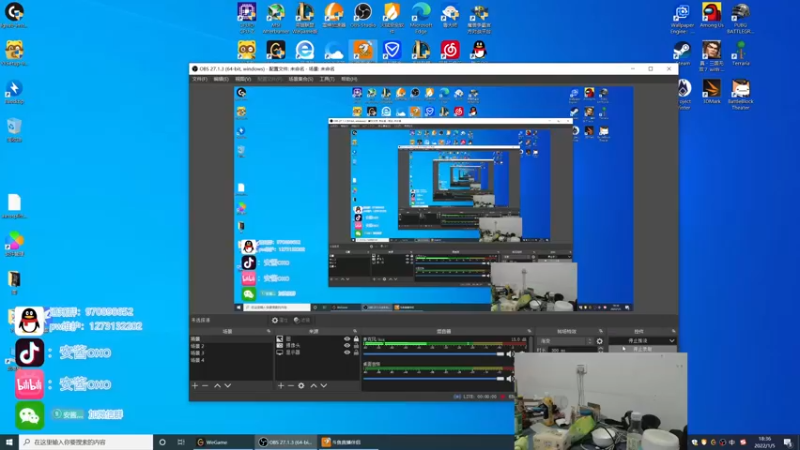The image size is (800, 450).
Task: Open the QQ penguin shortcut in the top icon rows
Action: (x=479, y=50)
